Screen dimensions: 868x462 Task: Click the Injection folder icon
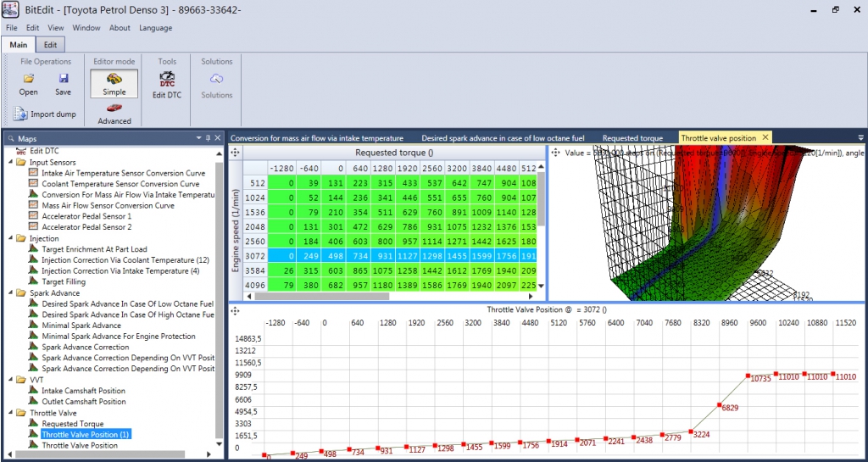pos(21,238)
